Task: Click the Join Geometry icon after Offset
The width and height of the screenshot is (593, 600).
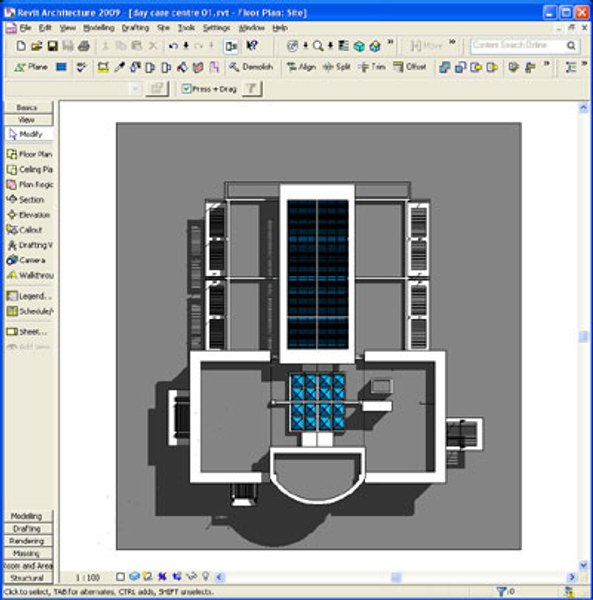Action: coord(444,67)
